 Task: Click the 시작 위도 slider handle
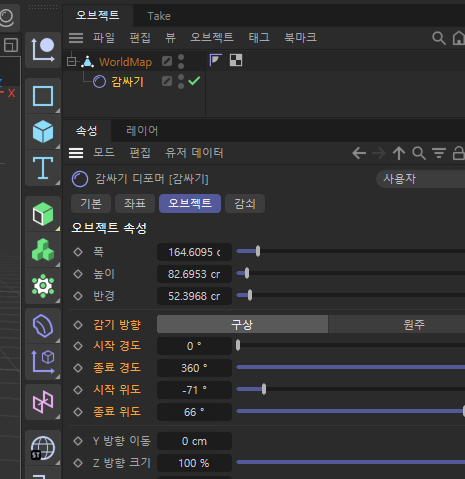[264, 389]
